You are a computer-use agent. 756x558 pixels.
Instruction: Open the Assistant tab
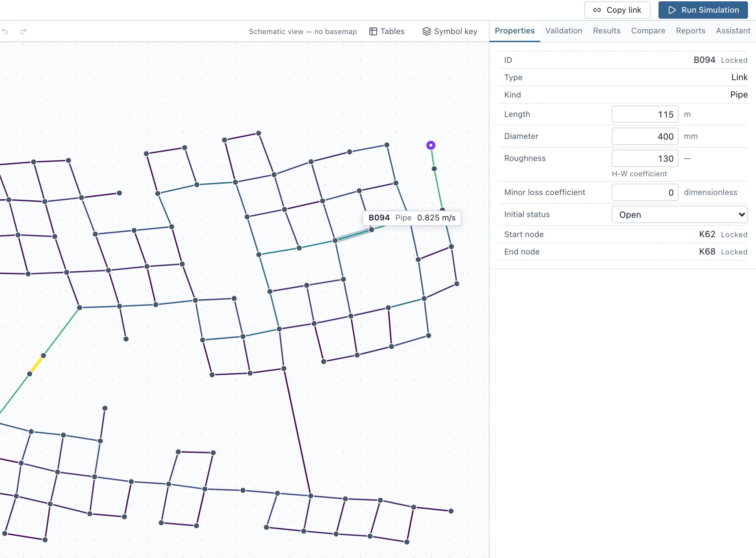[x=733, y=31]
